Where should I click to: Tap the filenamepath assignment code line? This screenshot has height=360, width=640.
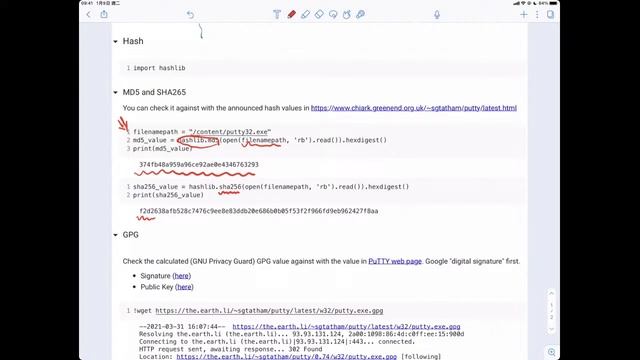tap(202, 132)
